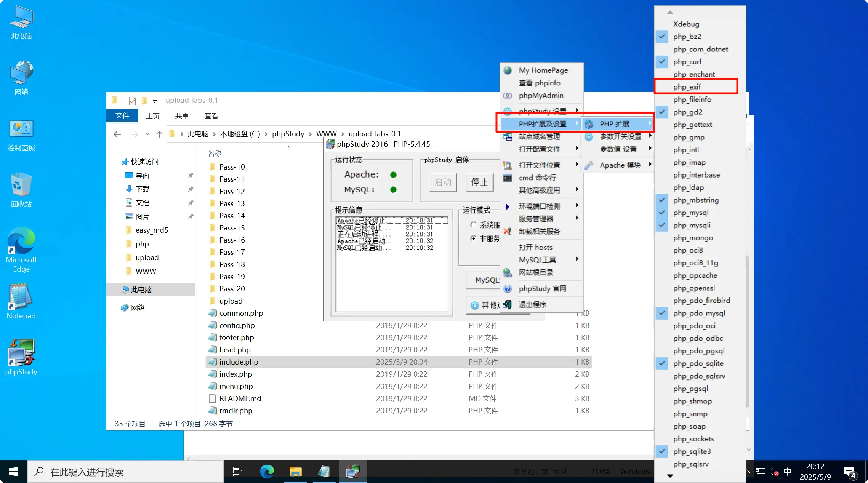Launch Microsoft Edge from desktop shortcut
Viewport: 868px width, 483px height.
click(21, 250)
